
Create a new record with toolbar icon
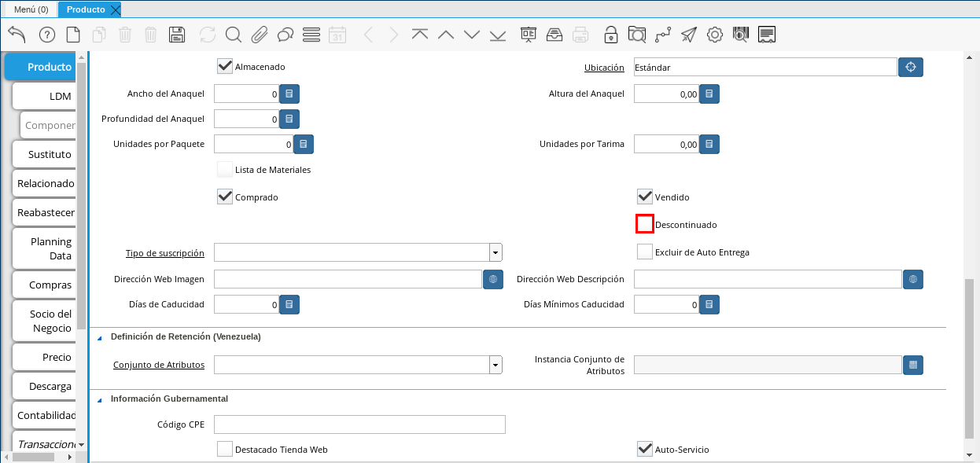[x=73, y=35]
